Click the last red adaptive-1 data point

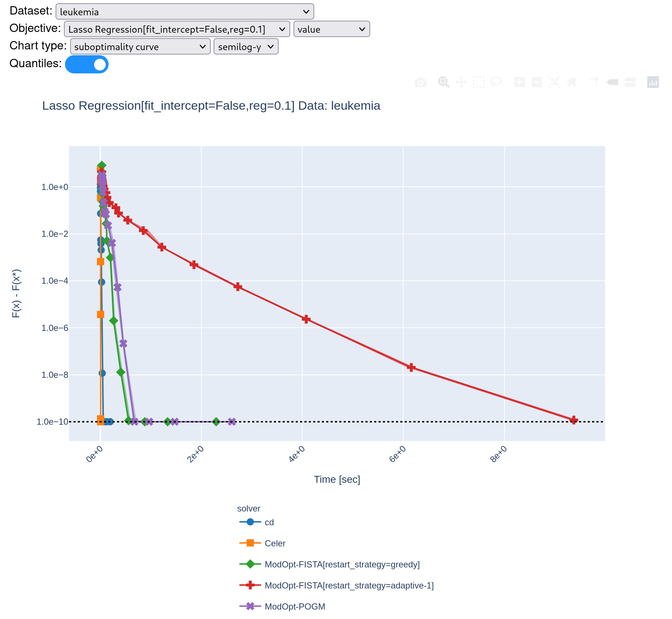point(574,420)
